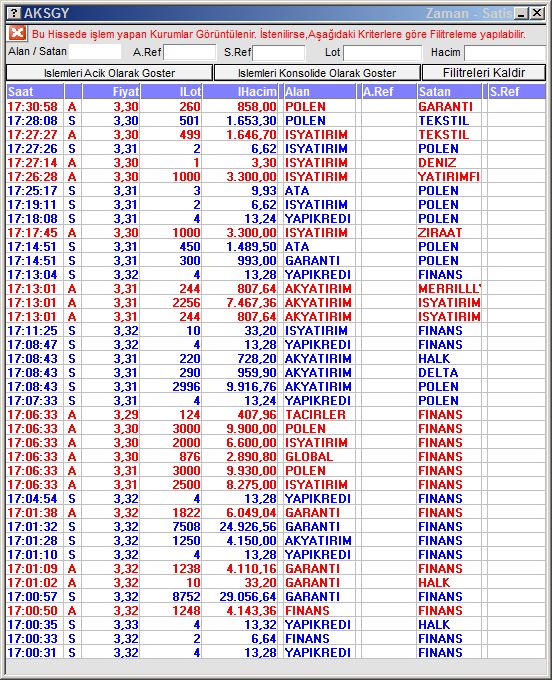The image size is (552, 680).
Task: Click the ILot column header
Action: point(171,92)
